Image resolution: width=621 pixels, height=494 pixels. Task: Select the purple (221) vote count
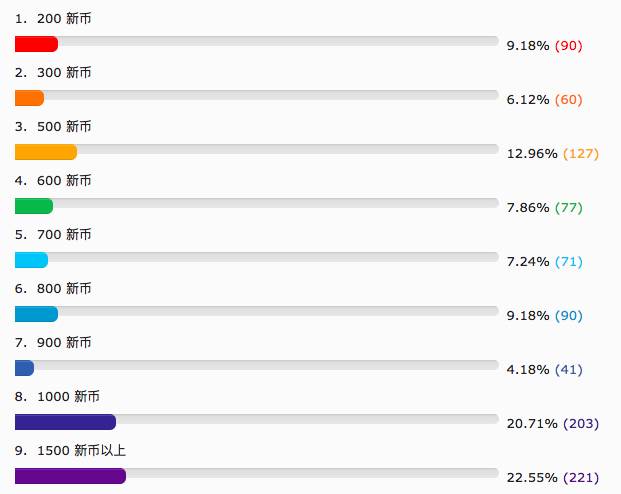click(x=580, y=478)
